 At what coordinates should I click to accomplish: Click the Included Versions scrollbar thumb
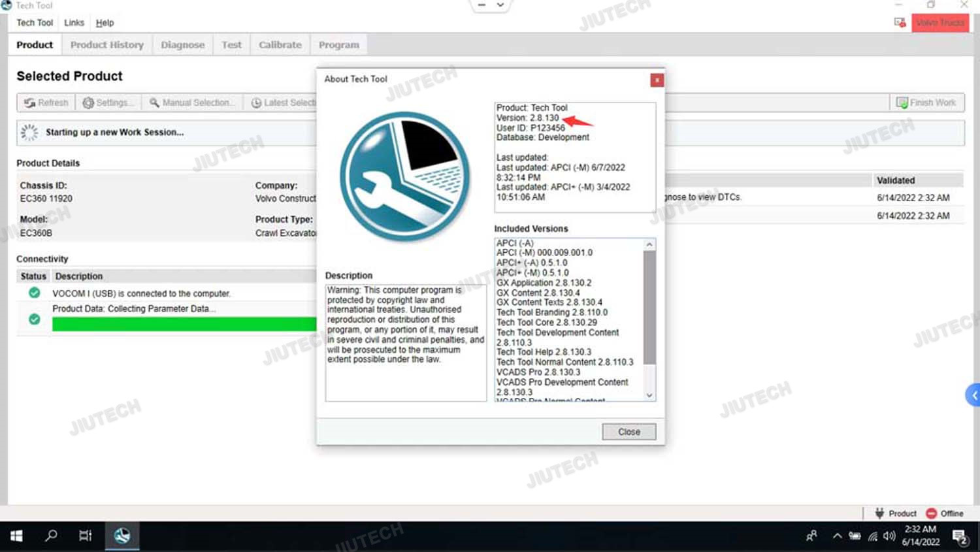click(x=649, y=307)
